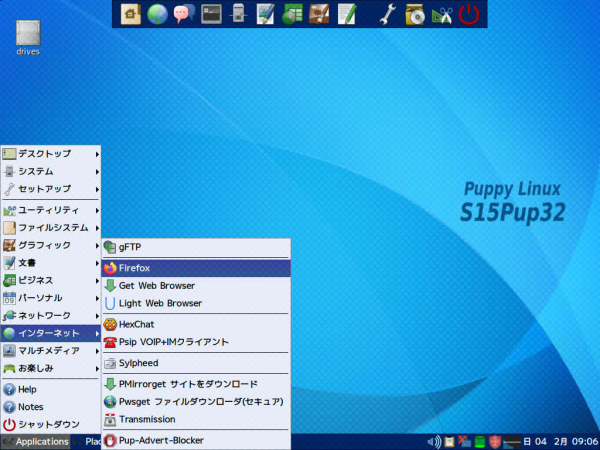Click the date and clock display

tap(561, 442)
